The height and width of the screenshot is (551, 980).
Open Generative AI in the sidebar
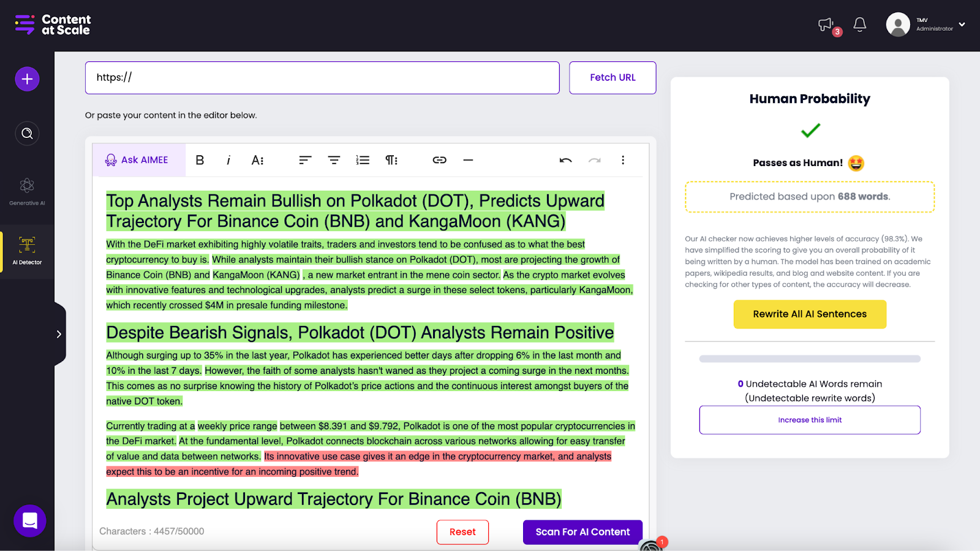pyautogui.click(x=27, y=191)
